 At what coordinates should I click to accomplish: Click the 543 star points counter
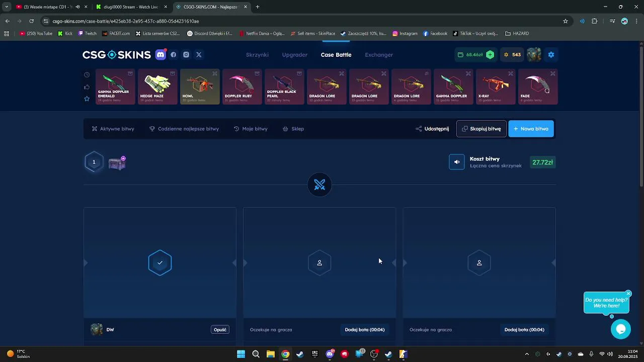513,55
